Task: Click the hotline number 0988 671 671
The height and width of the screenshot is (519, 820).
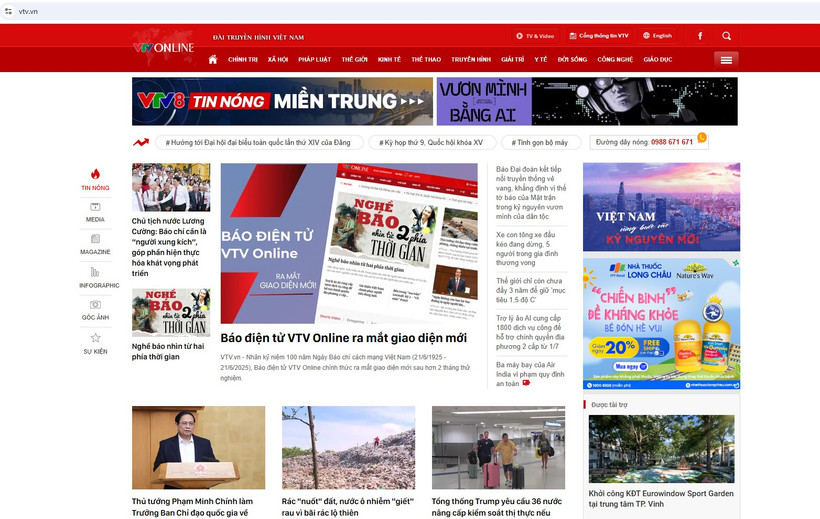Action: pos(671,142)
